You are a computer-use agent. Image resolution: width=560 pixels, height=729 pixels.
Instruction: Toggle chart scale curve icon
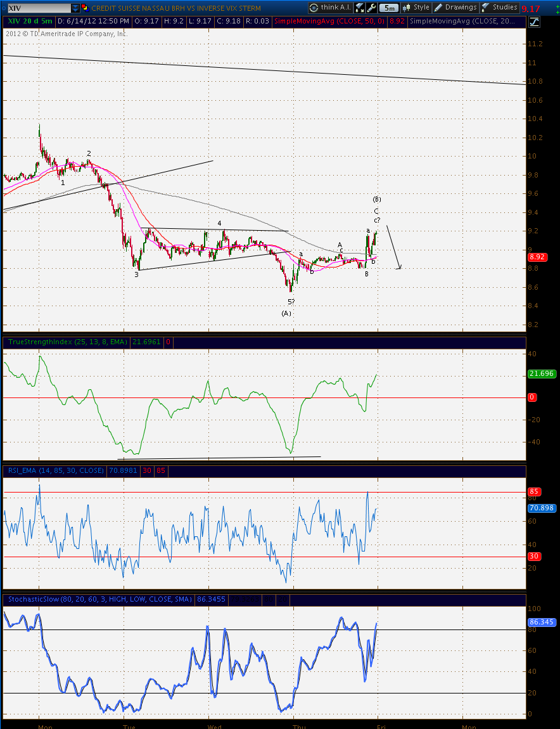tap(535, 22)
